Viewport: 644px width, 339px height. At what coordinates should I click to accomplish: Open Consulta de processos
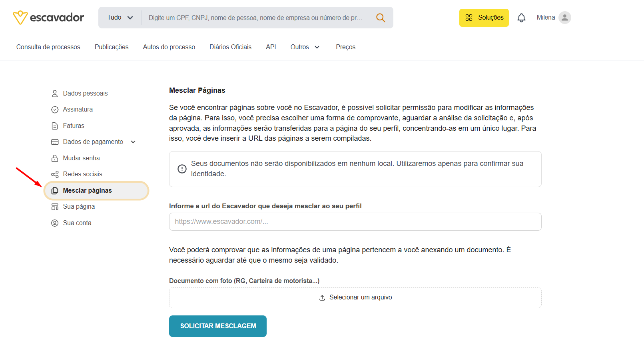coord(48,47)
